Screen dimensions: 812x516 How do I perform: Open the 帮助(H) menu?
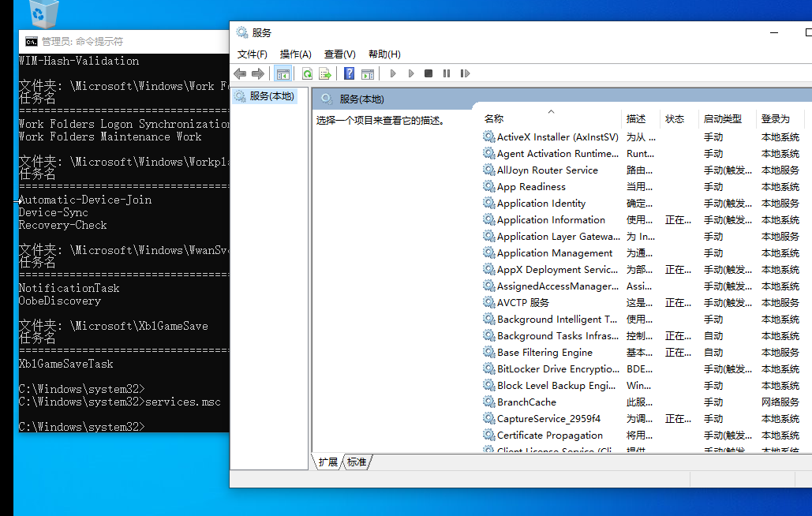[384, 54]
